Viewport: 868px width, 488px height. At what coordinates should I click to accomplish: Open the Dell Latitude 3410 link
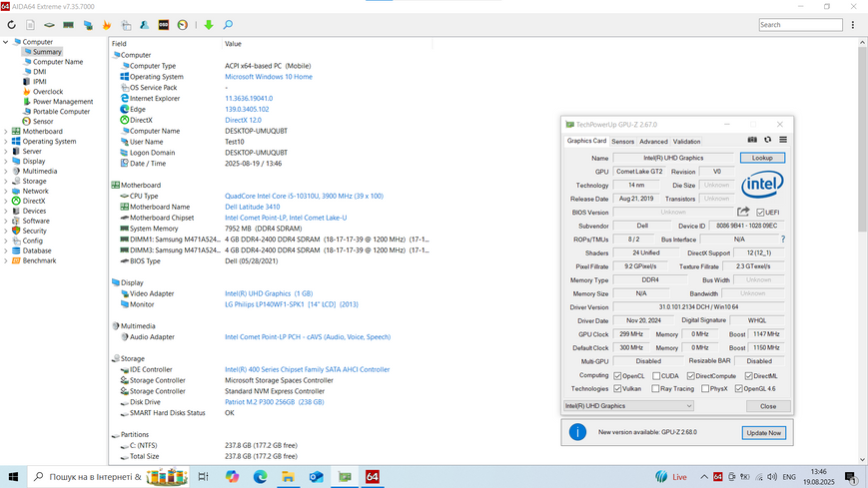point(253,207)
